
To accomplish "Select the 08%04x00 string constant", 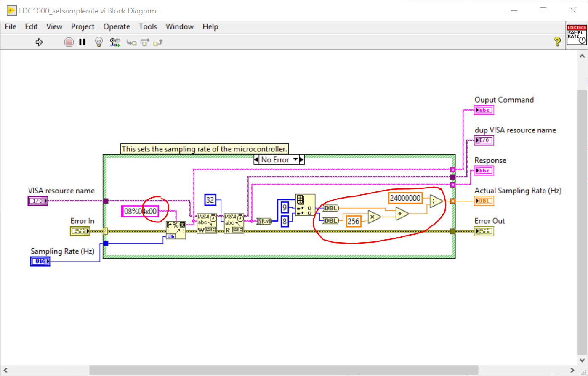I will 140,211.
